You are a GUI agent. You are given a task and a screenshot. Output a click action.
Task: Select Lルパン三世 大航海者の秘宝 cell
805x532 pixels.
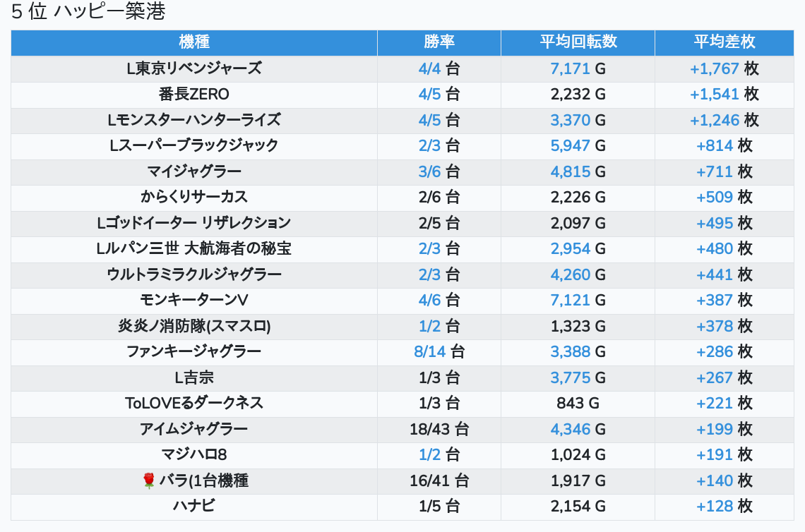[x=194, y=249]
